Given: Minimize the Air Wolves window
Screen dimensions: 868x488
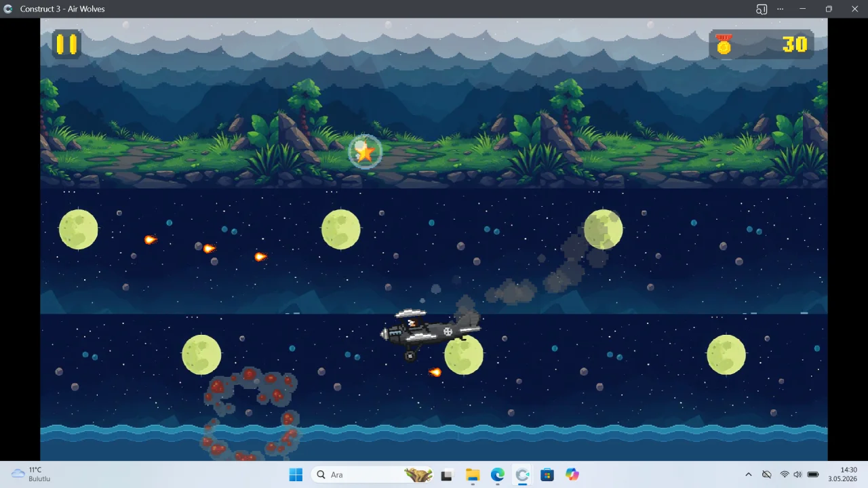Looking at the screenshot, I should [x=802, y=9].
